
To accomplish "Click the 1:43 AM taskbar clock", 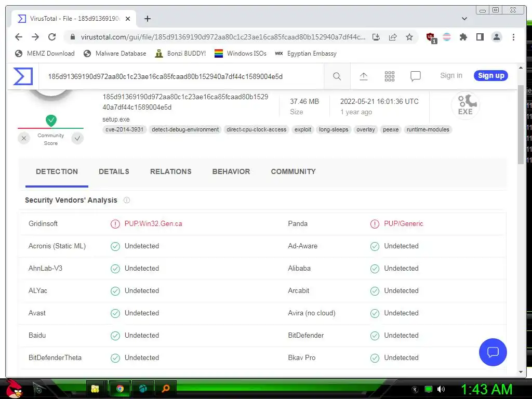I will coord(486,390).
